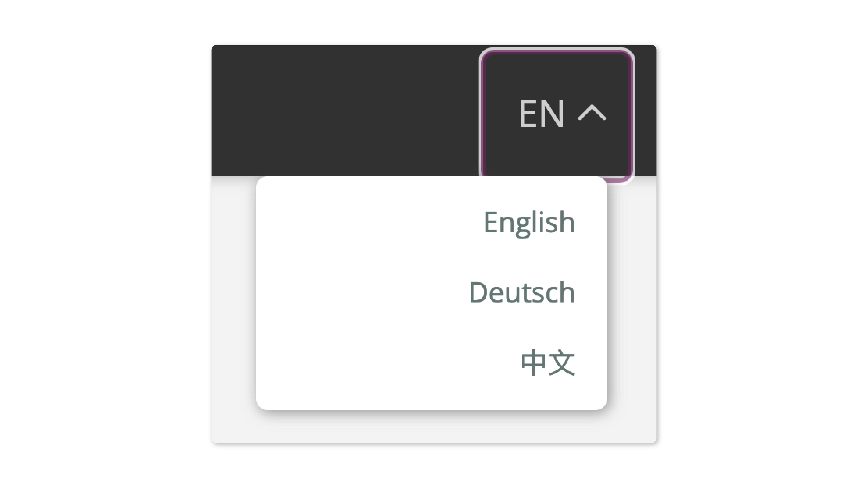Pick the German language option
Viewport: 868px width, 488px height.
tap(522, 292)
